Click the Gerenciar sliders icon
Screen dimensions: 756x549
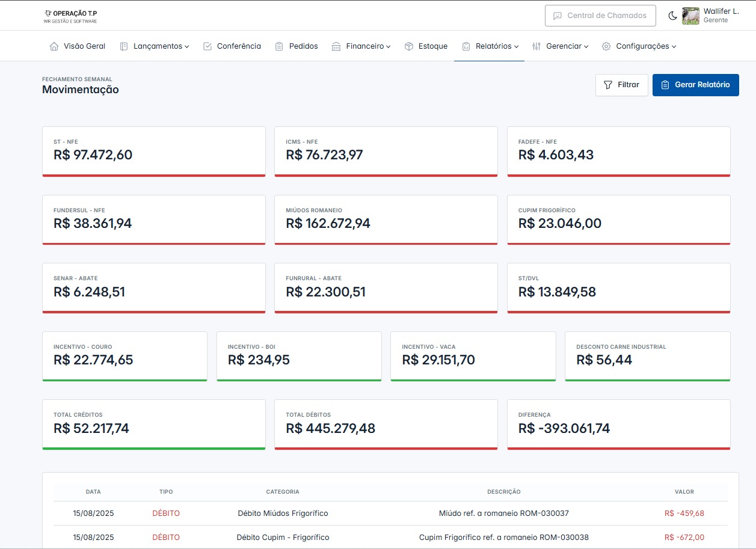coord(536,46)
